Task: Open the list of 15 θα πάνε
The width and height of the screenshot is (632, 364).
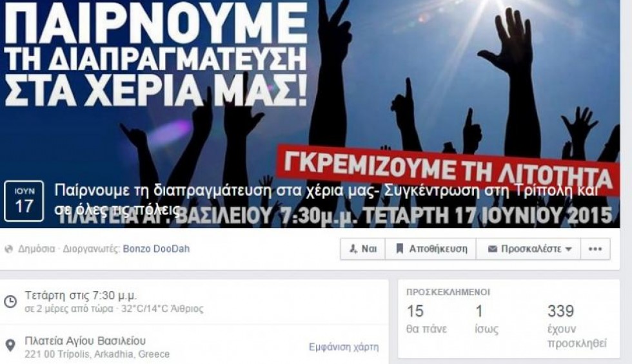Action: tap(426, 320)
